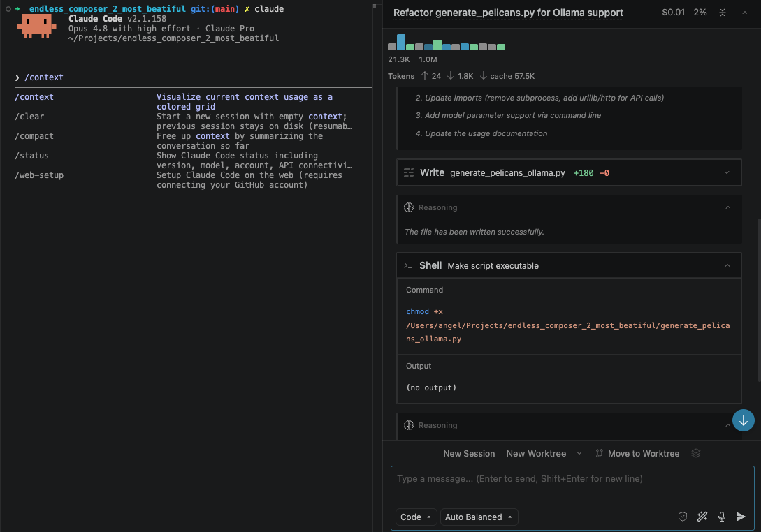Click Move to Worktree
The width and height of the screenshot is (761, 532).
644,453
